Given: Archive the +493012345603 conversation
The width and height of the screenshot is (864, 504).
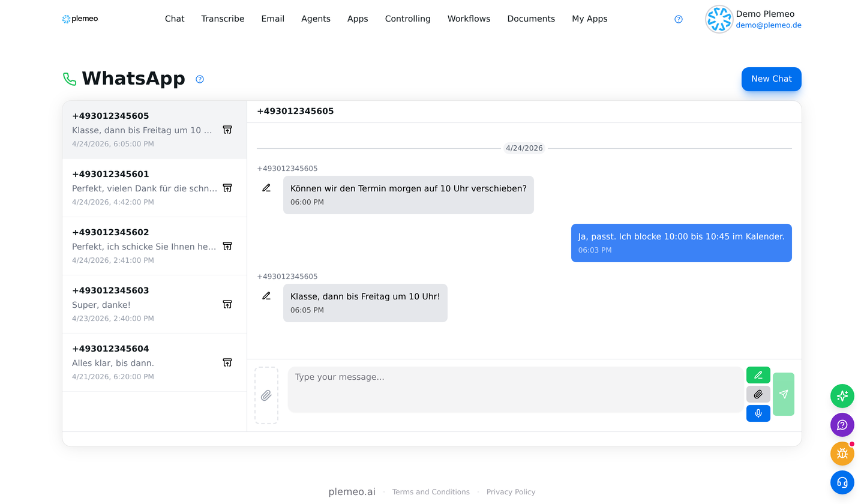Looking at the screenshot, I should point(227,304).
